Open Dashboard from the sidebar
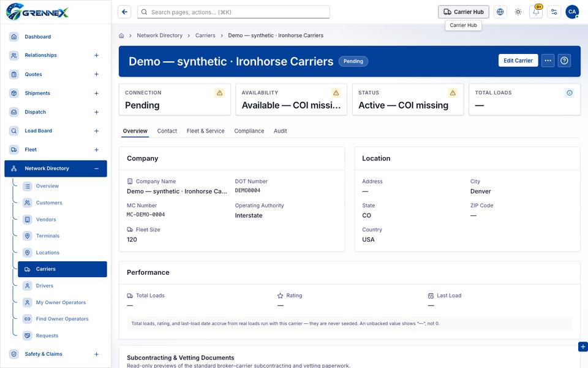The height and width of the screenshot is (368, 588). (x=56, y=37)
